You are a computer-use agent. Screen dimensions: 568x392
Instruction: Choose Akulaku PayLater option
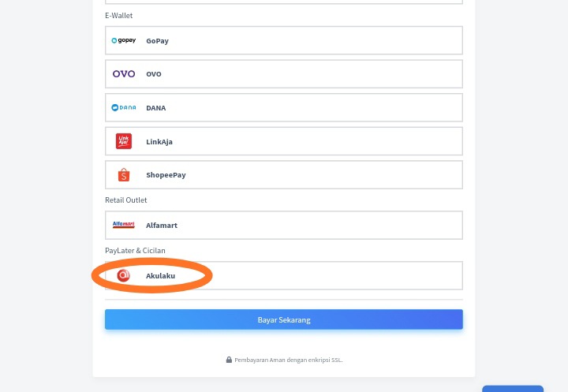point(284,275)
